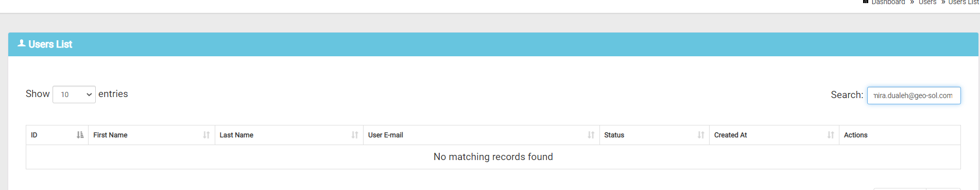Image resolution: width=980 pixels, height=190 pixels.
Task: Toggle sort icon in Last Name column
Action: (354, 135)
